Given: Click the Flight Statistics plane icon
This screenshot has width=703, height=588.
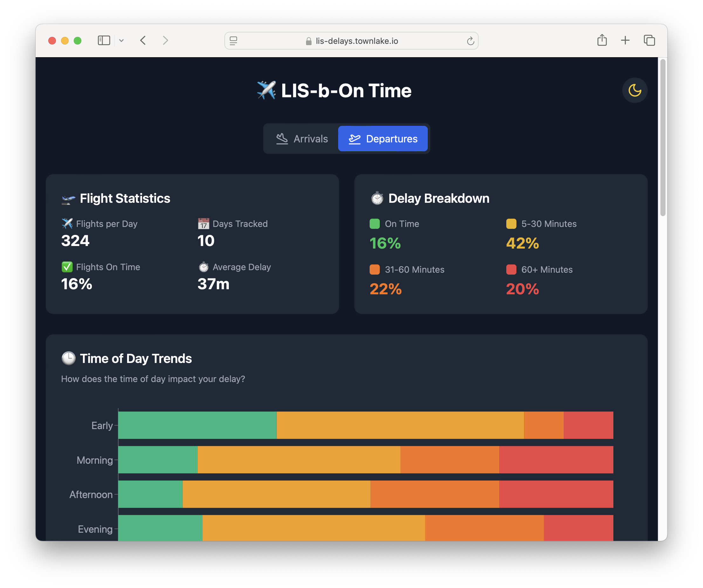Looking at the screenshot, I should click(68, 199).
